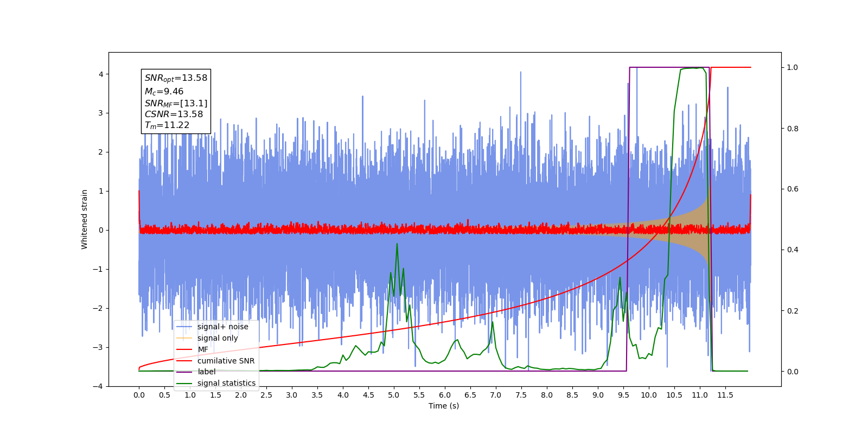Viewport: 868px width, 434px height.
Task: Click the 0.2 tick on right axis
Action: [x=793, y=311]
